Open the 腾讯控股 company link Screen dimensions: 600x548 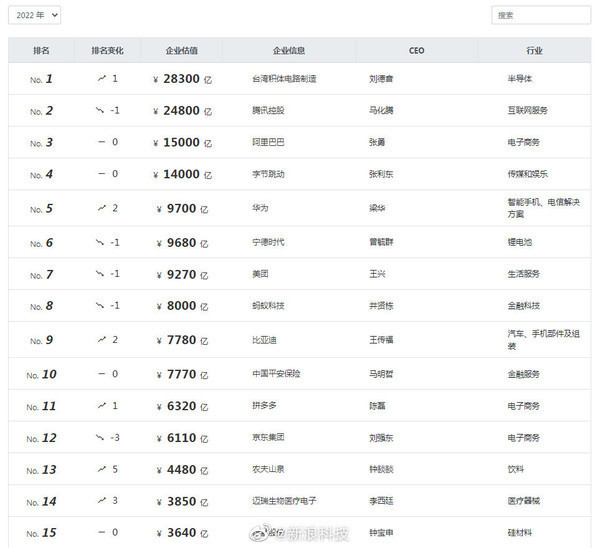pyautogui.click(x=268, y=111)
